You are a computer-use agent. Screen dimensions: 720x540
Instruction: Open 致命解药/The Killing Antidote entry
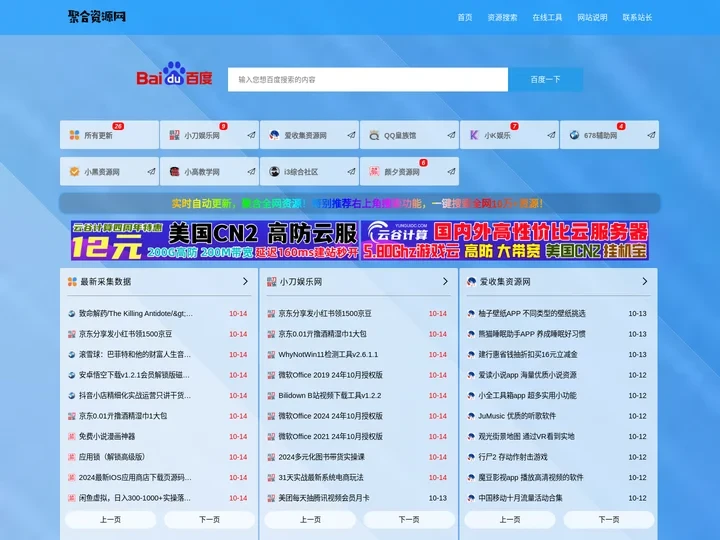point(136,314)
